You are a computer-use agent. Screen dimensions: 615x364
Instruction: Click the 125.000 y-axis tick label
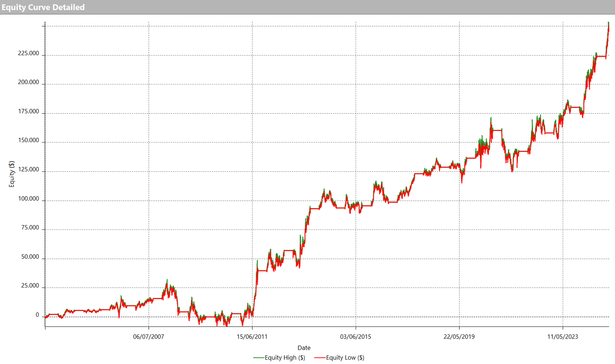coord(28,169)
